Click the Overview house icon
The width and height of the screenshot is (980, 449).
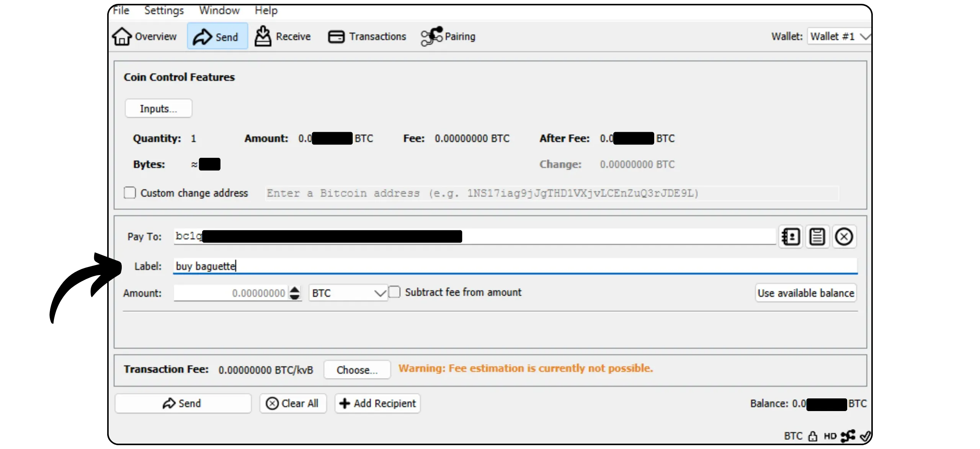(122, 36)
